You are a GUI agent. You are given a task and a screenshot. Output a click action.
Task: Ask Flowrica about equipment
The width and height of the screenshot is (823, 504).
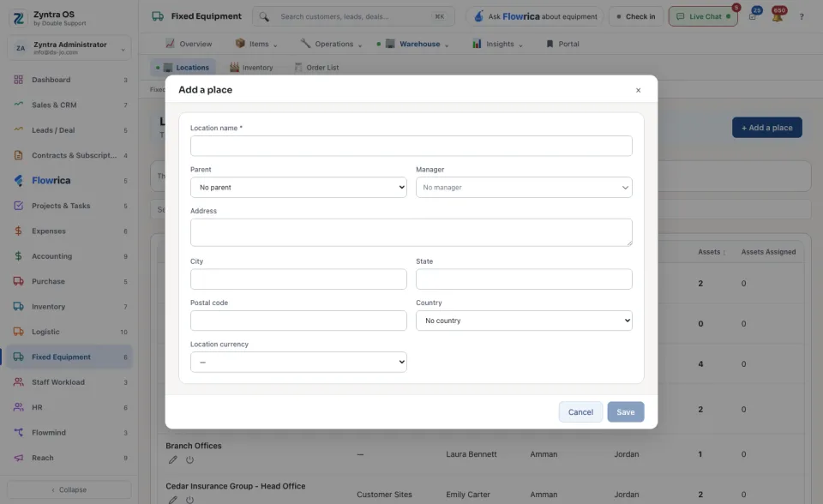[x=535, y=17]
